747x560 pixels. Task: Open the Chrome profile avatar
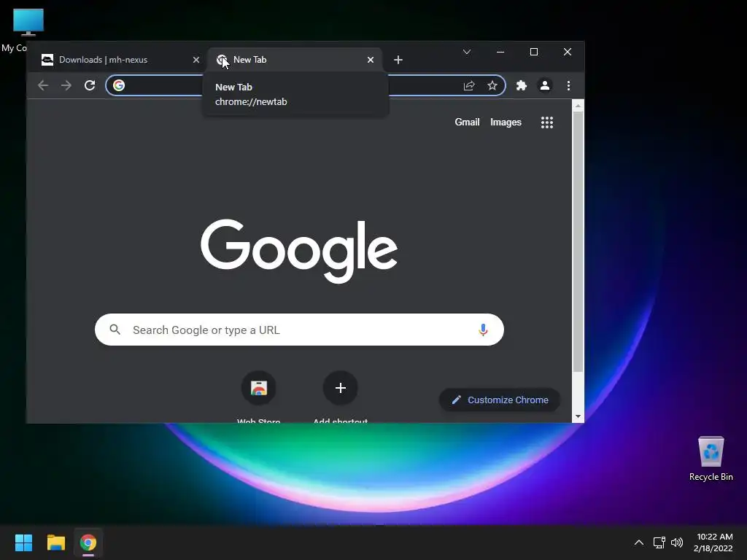pos(544,85)
